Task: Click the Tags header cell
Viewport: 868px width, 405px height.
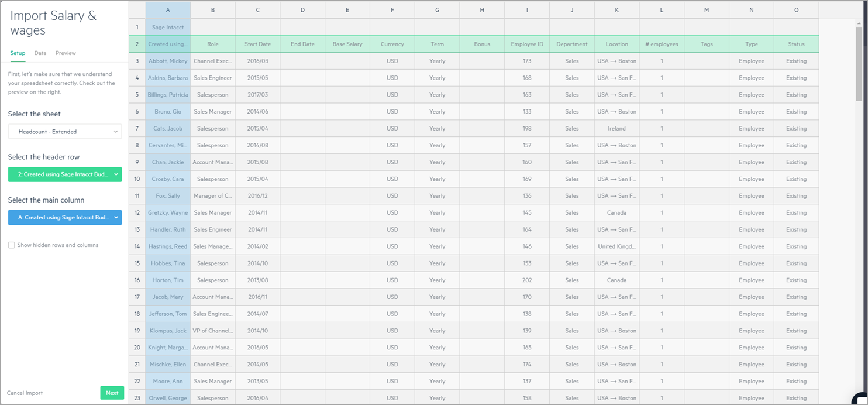Action: tap(707, 44)
